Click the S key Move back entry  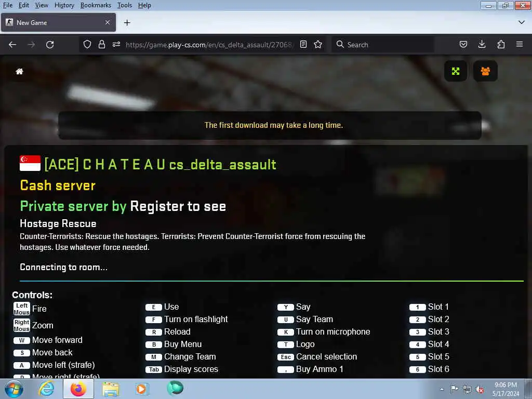pos(43,353)
